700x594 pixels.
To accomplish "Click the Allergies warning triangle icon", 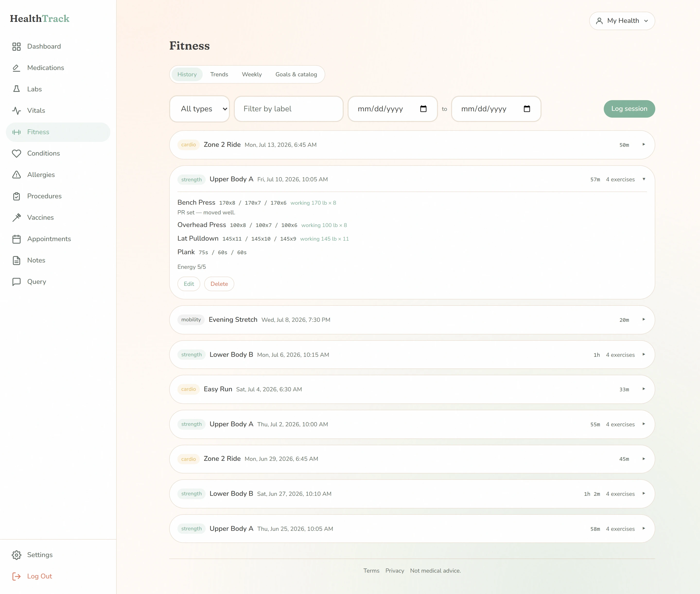I will [17, 175].
